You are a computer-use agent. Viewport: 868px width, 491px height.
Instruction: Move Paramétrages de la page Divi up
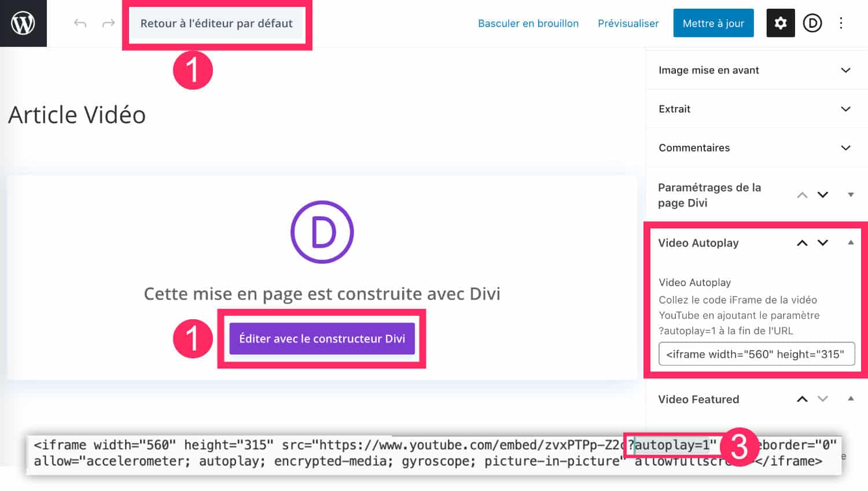(802, 195)
